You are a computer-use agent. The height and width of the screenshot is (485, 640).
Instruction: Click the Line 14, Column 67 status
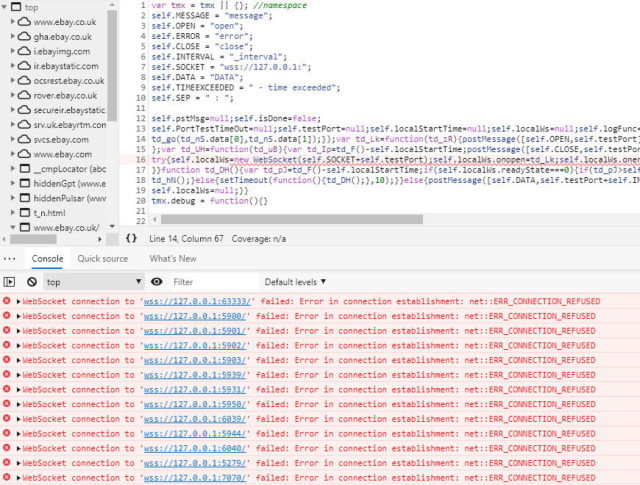186,238
